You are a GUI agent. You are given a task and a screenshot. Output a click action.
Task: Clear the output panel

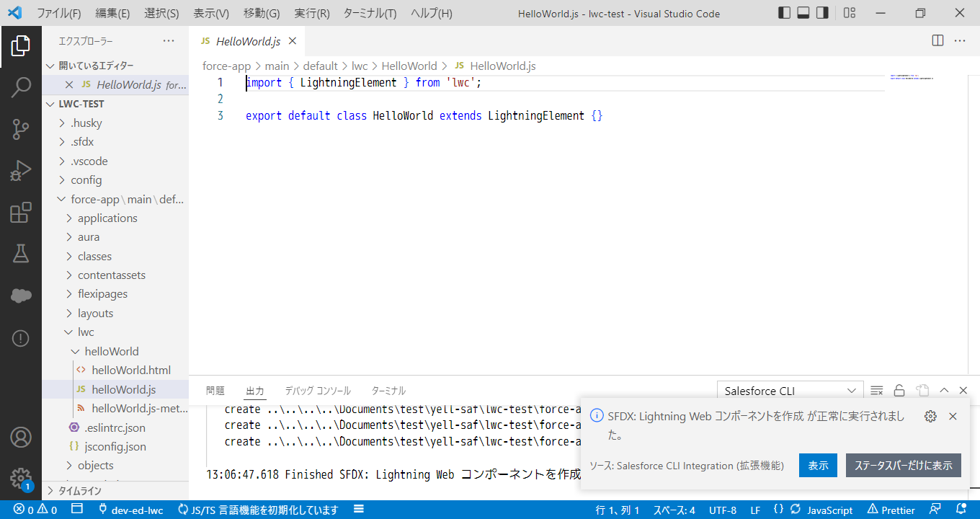click(877, 391)
